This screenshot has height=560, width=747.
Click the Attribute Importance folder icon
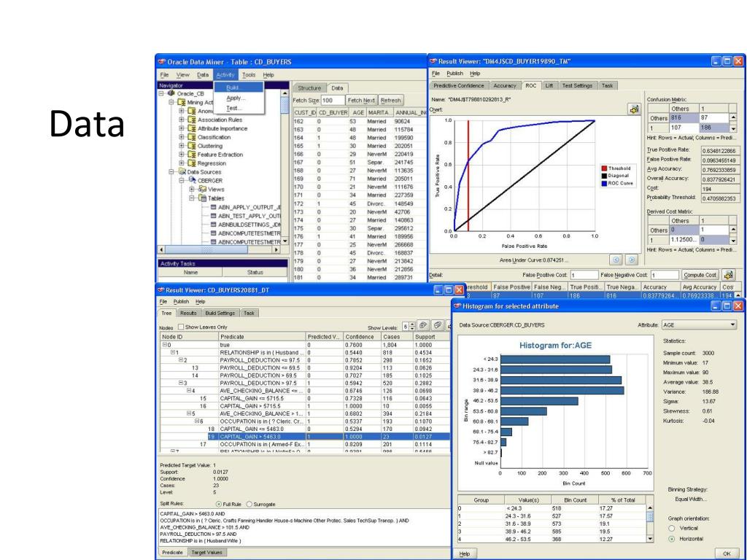(192, 128)
